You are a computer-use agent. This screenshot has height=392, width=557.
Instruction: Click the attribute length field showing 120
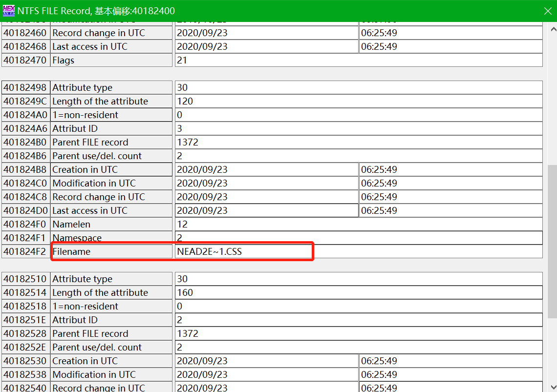[x=359, y=101]
